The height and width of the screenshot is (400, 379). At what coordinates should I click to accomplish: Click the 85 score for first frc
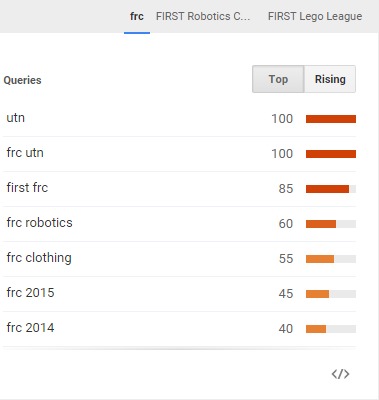coord(286,189)
